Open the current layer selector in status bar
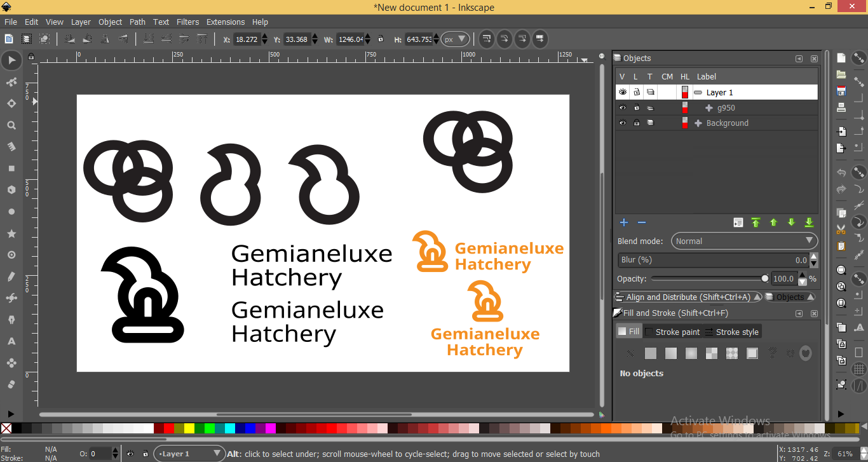 pyautogui.click(x=189, y=454)
